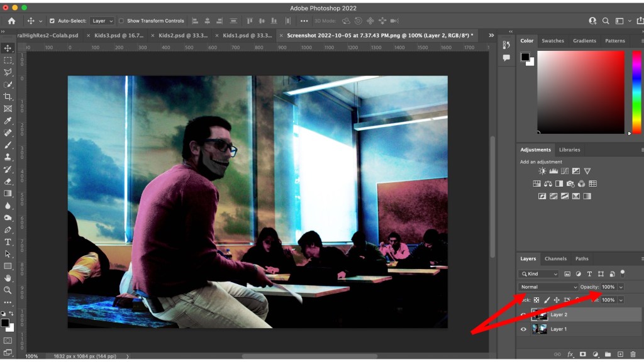This screenshot has height=362, width=644.
Task: Activate the Hand tool
Action: coord(8,278)
